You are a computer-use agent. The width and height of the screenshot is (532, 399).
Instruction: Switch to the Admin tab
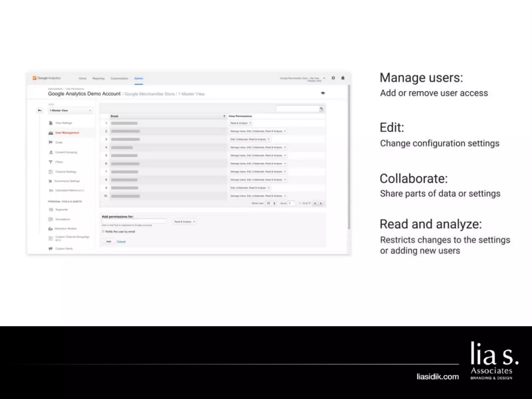[139, 78]
